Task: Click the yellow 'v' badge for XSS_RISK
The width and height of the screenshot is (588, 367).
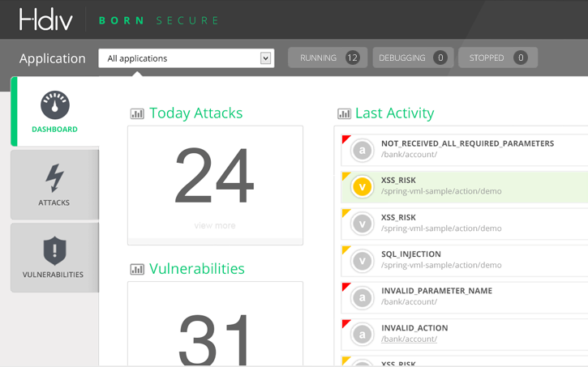Action: tap(363, 186)
